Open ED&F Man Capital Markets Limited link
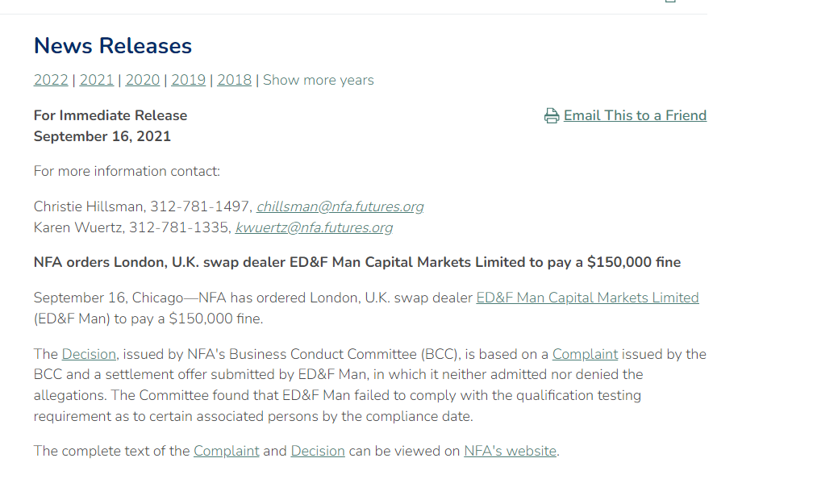This screenshot has height=504, width=813. point(587,298)
